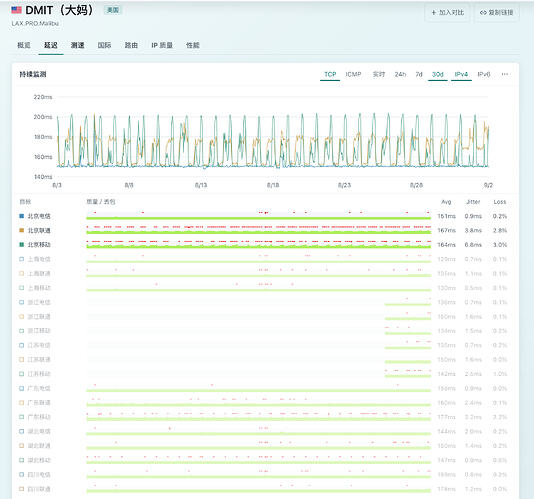Select the 延迟 tab
534x499 pixels.
[51, 45]
